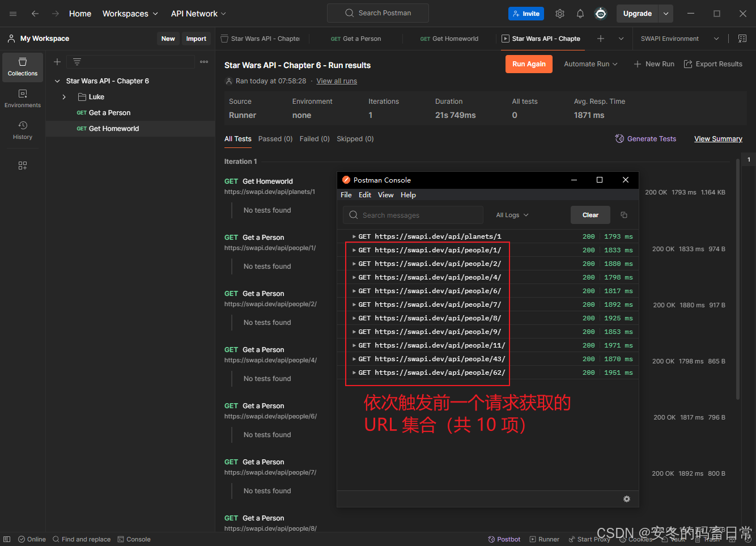
Task: Open Postman Console settings gear
Action: 627,499
